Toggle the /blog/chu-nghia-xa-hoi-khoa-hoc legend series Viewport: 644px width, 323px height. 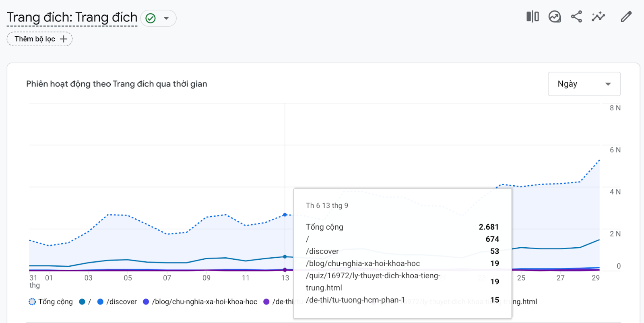click(x=200, y=302)
